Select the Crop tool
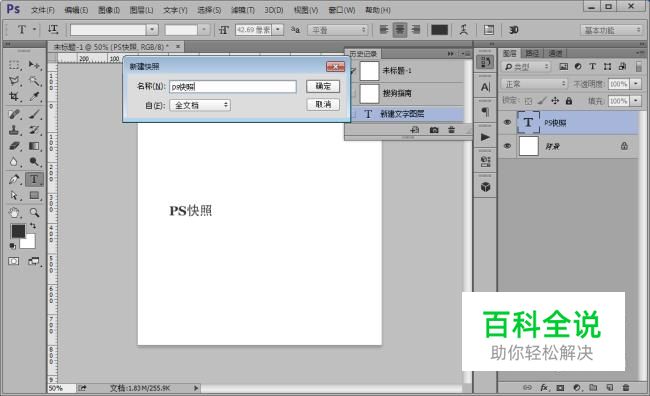Viewport: 650px width, 396px height. point(14,97)
